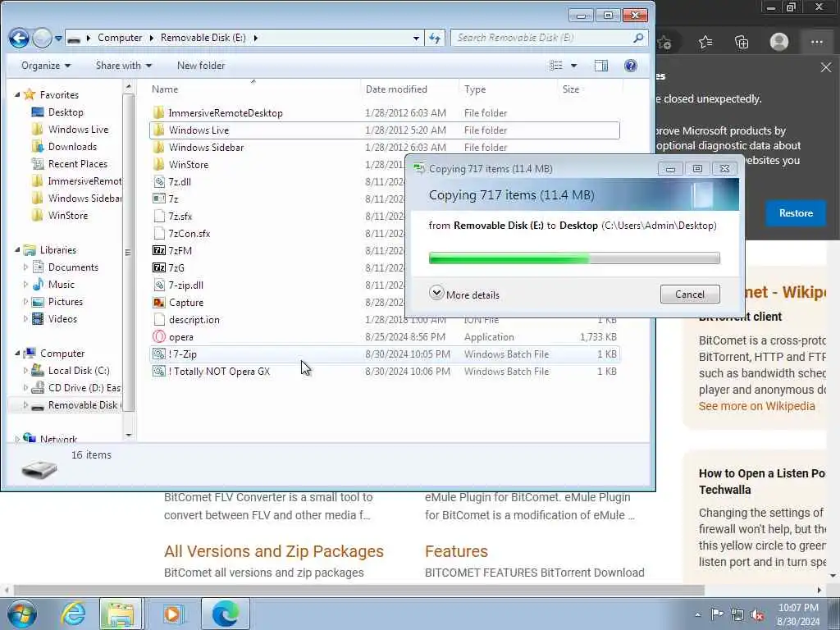This screenshot has height=630, width=840.
Task: Select the 7z application icon
Action: point(158,199)
